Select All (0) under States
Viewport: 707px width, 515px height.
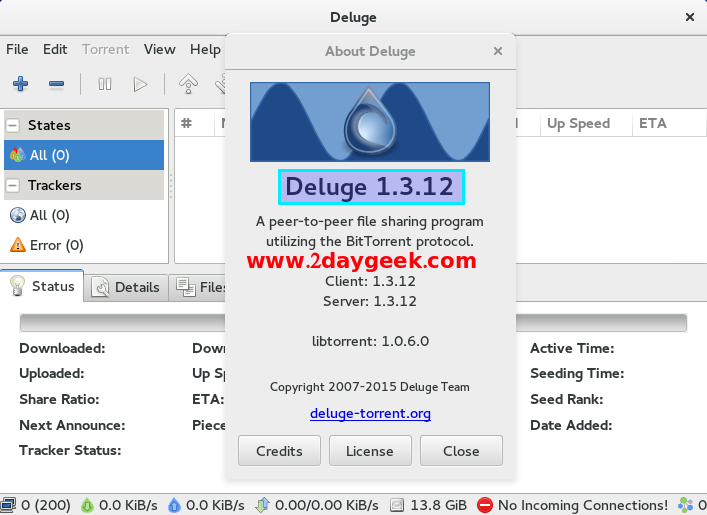pos(84,155)
